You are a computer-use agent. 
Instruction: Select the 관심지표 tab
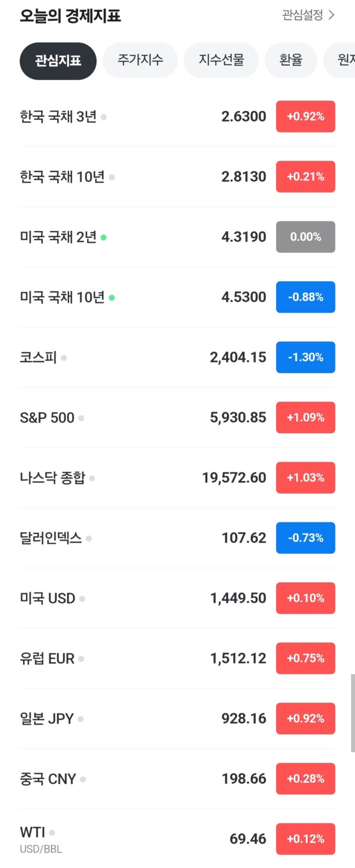coord(58,61)
